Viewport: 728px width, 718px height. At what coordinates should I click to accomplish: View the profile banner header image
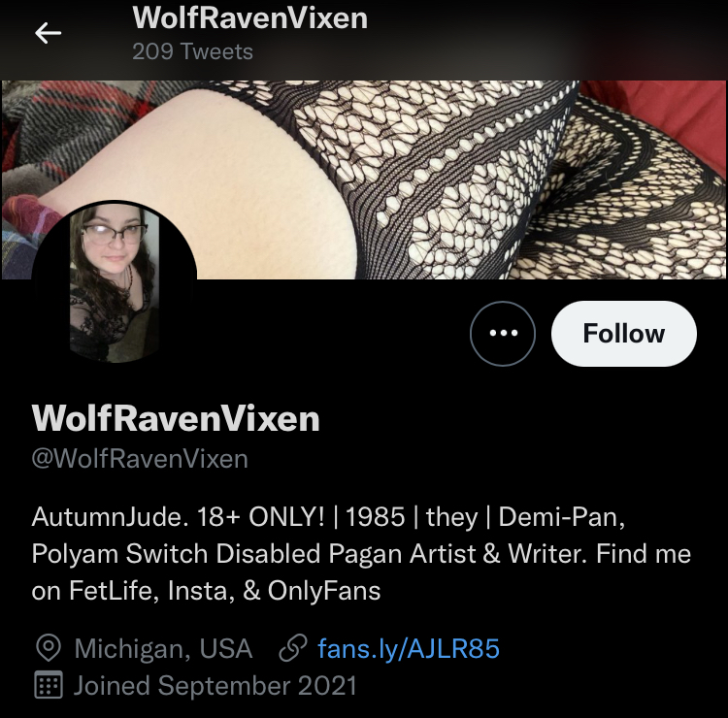click(364, 180)
